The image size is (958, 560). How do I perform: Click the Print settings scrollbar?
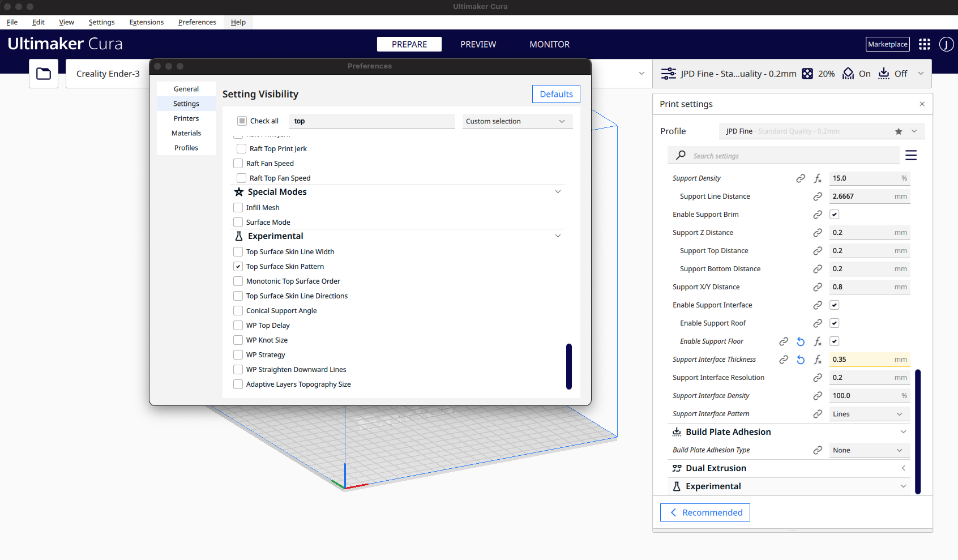tap(918, 431)
